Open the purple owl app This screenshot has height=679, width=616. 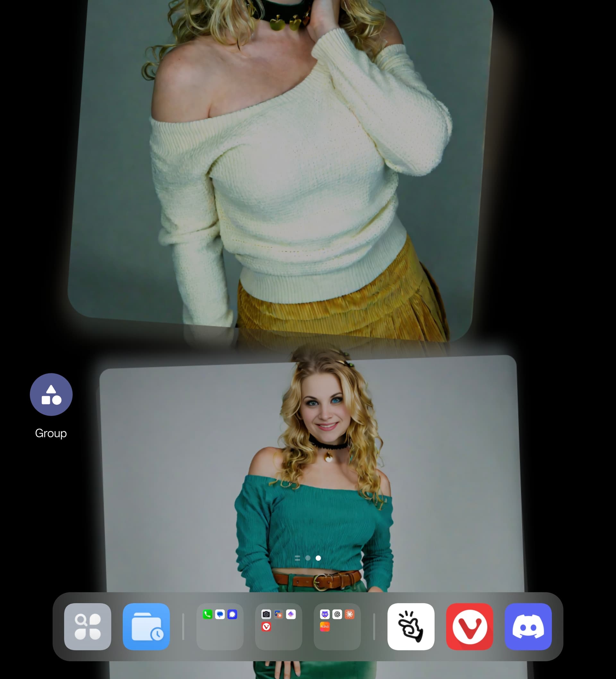pyautogui.click(x=324, y=614)
